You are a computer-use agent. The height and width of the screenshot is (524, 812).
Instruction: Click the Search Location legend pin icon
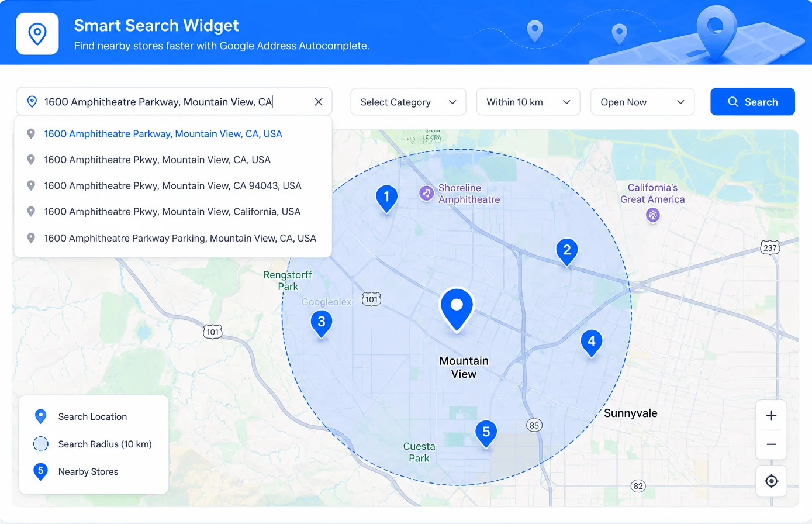coord(40,416)
